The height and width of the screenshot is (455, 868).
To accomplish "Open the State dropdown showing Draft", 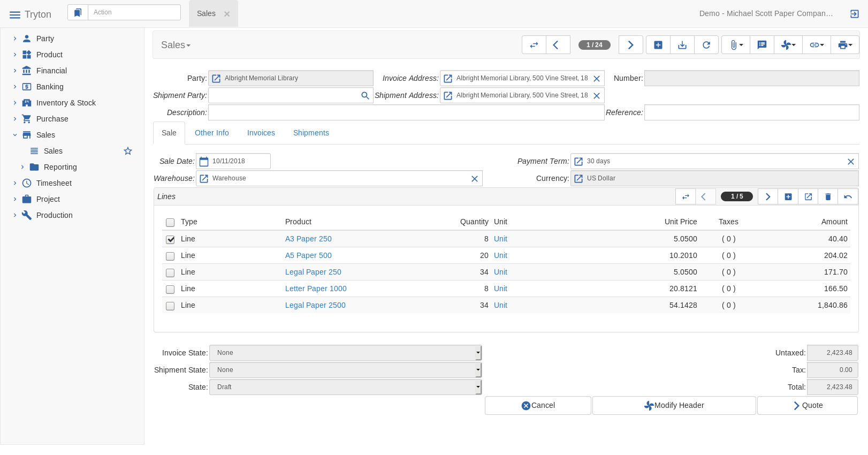I will [x=345, y=387].
